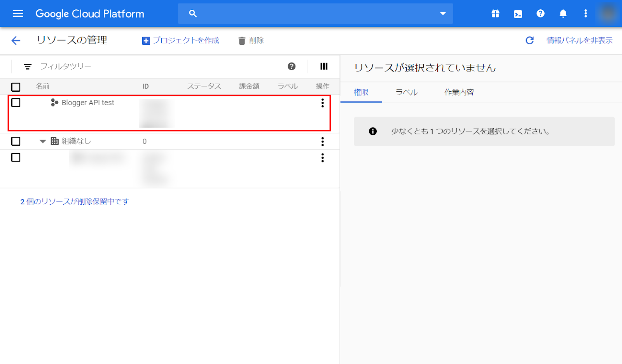622x364 pixels.
Task: Check the 組織なし row checkbox
Action: coord(16,141)
